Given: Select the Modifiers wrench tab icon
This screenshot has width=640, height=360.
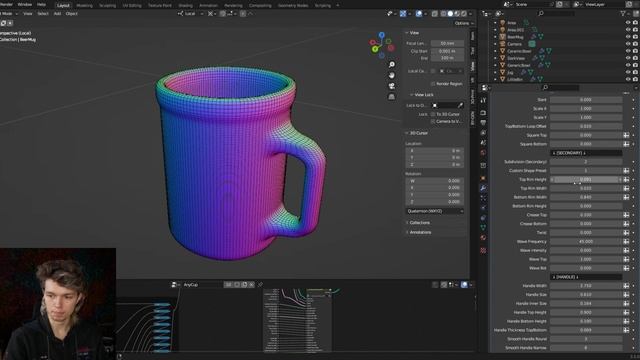Looking at the screenshot, I should click(x=483, y=188).
